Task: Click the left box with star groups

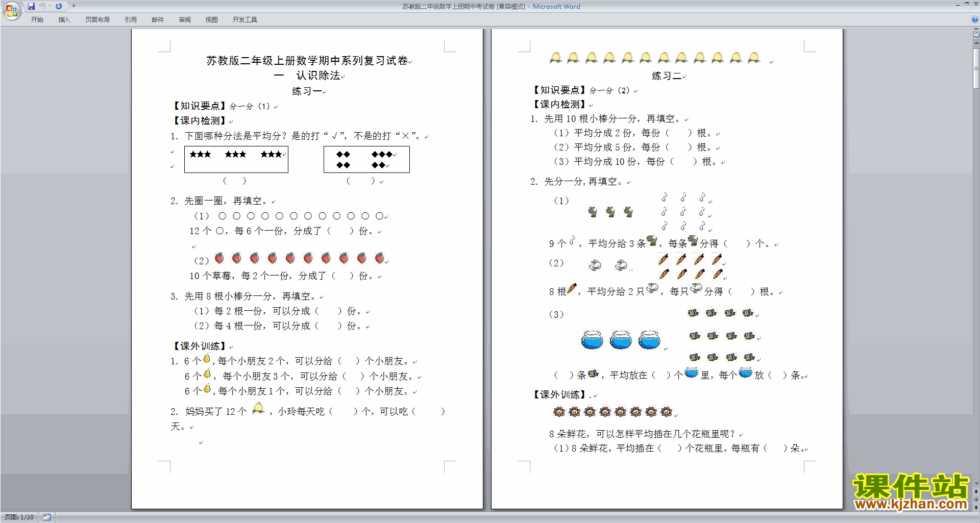Action: (x=236, y=160)
